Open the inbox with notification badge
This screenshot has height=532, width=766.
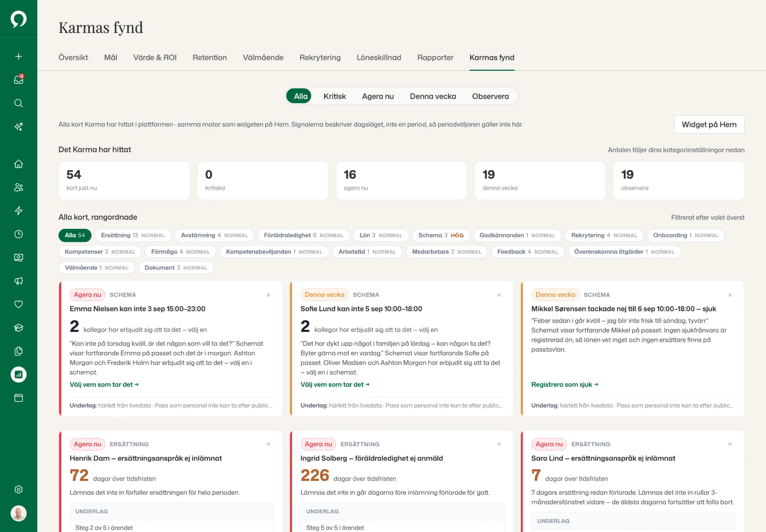(18, 79)
